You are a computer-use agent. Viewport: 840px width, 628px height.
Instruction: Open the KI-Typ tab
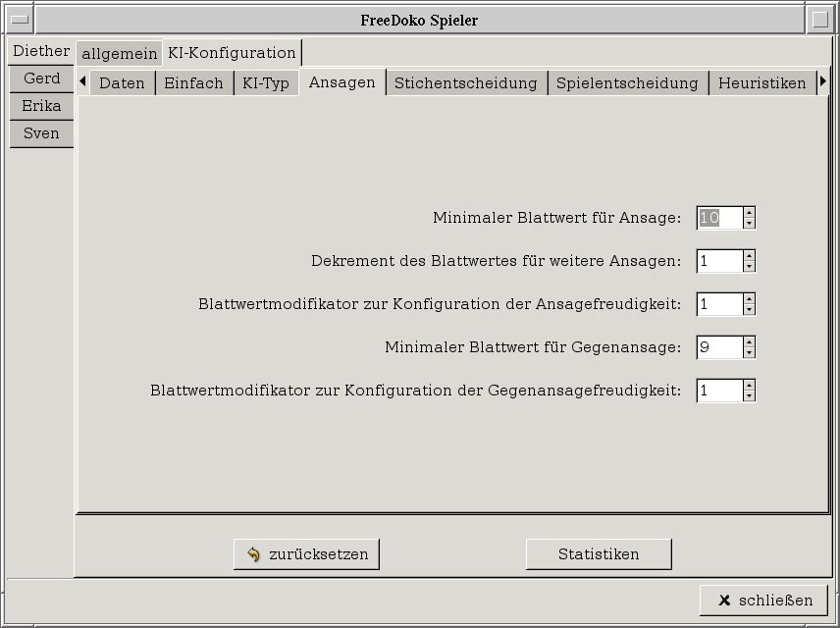pos(266,83)
